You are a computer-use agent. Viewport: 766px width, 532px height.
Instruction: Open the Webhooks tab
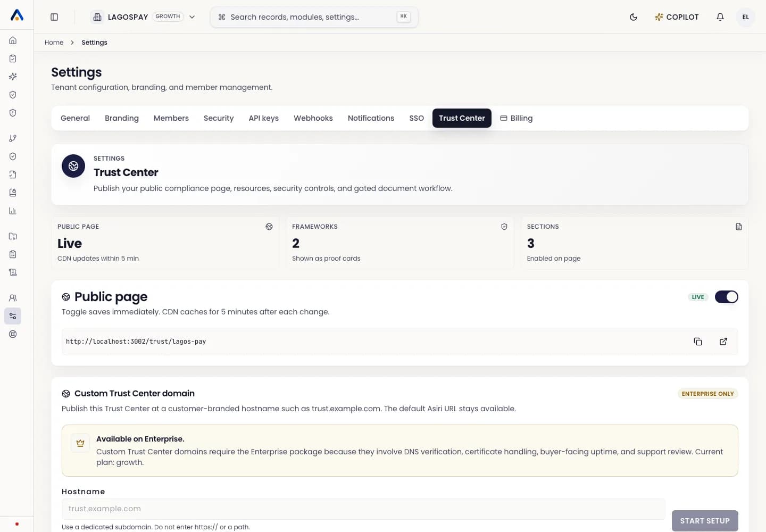coord(313,118)
